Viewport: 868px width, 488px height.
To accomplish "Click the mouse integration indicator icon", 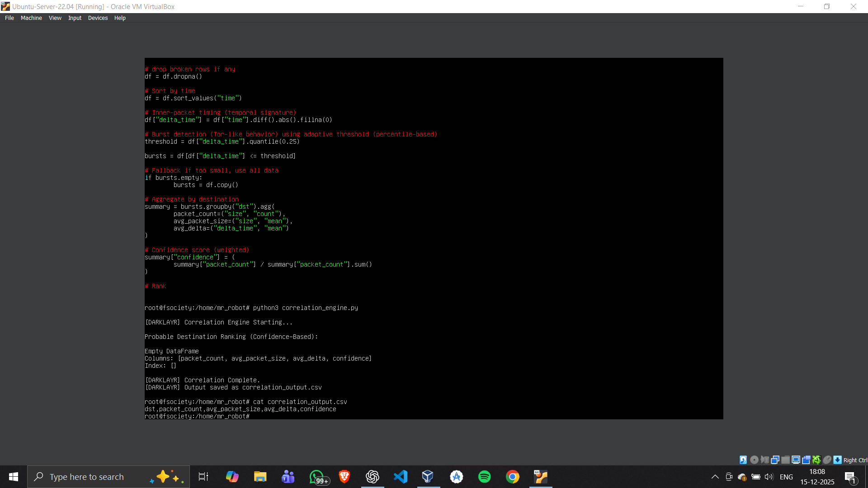I will pyautogui.click(x=827, y=460).
